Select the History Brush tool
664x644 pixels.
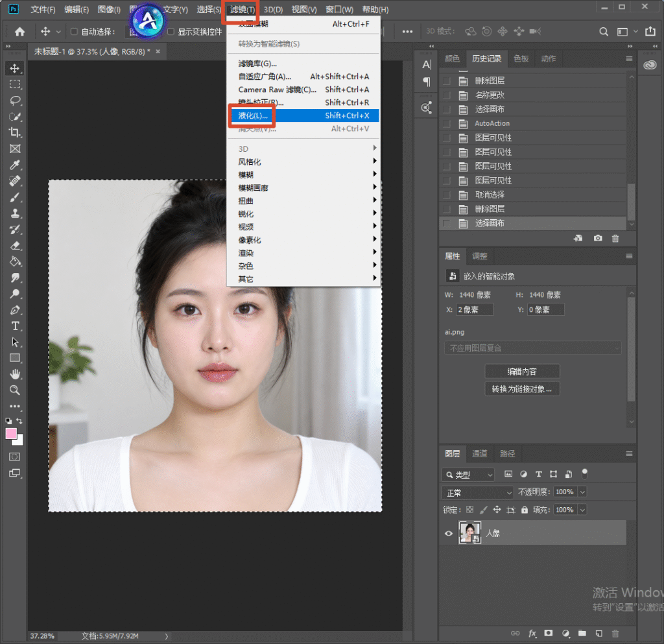pyautogui.click(x=15, y=230)
